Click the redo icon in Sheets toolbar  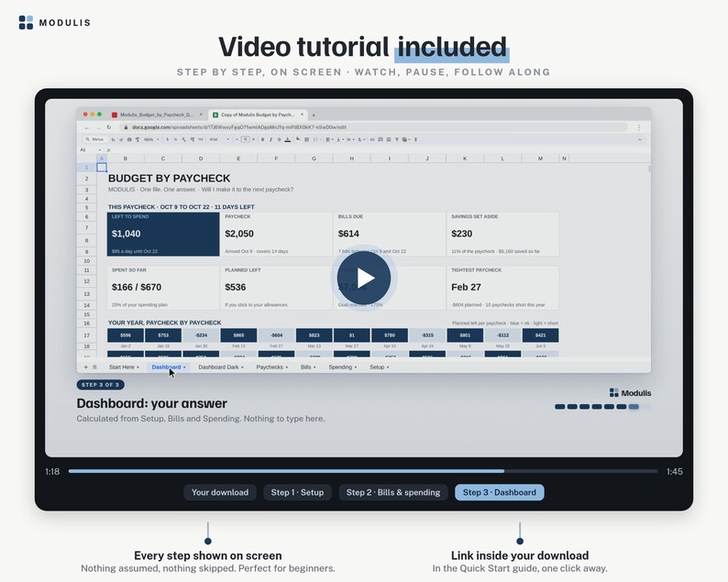pos(121,139)
